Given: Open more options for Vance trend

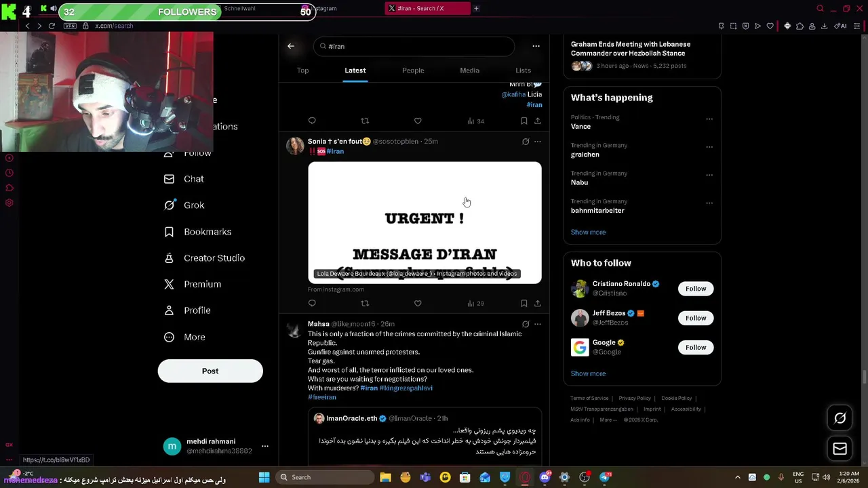Looking at the screenshot, I should [x=709, y=119].
